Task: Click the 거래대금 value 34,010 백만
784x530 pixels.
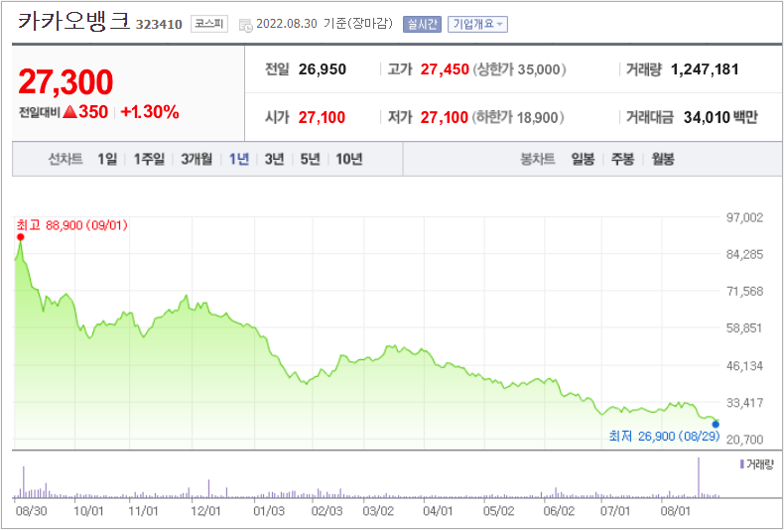Action: click(720, 117)
